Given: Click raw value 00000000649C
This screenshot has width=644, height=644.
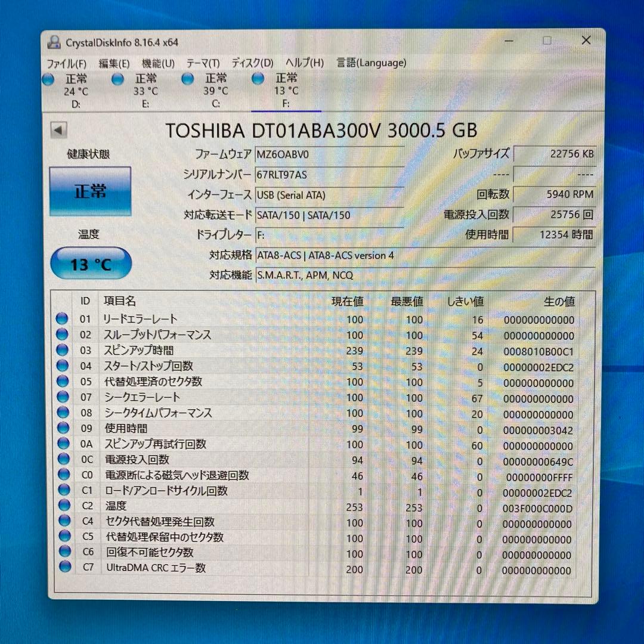Looking at the screenshot, I should click(x=538, y=462).
